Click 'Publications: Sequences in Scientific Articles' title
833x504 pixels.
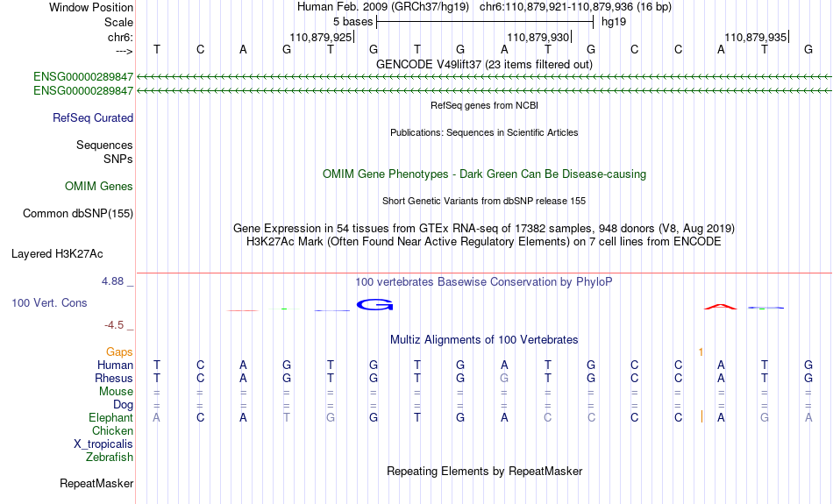click(x=484, y=132)
